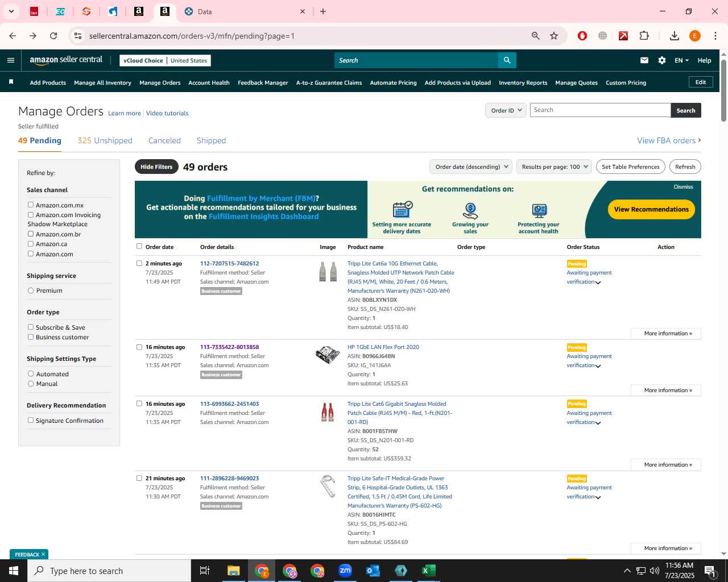Image resolution: width=728 pixels, height=582 pixels.
Task: Check Signature Confirmation filter
Action: click(x=31, y=420)
